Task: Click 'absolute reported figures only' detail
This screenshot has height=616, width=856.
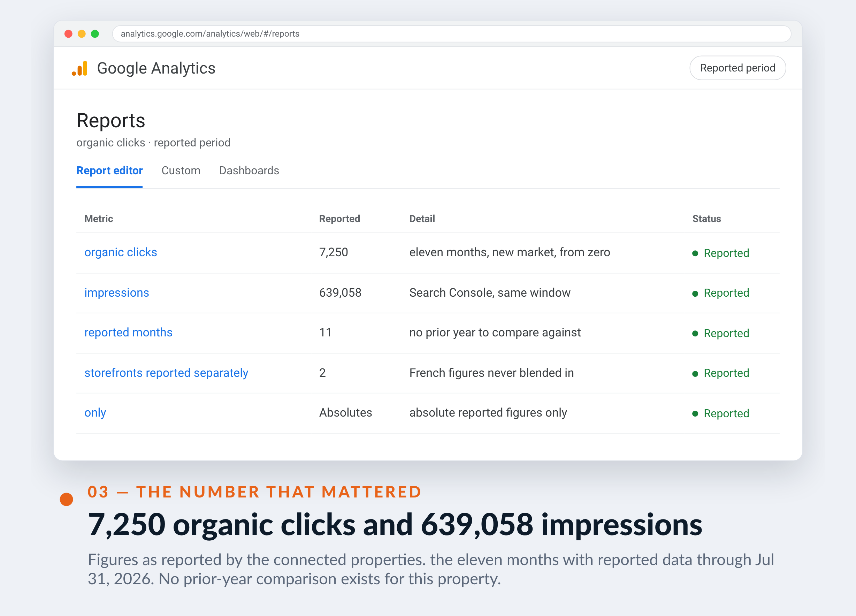Action: 488,412
